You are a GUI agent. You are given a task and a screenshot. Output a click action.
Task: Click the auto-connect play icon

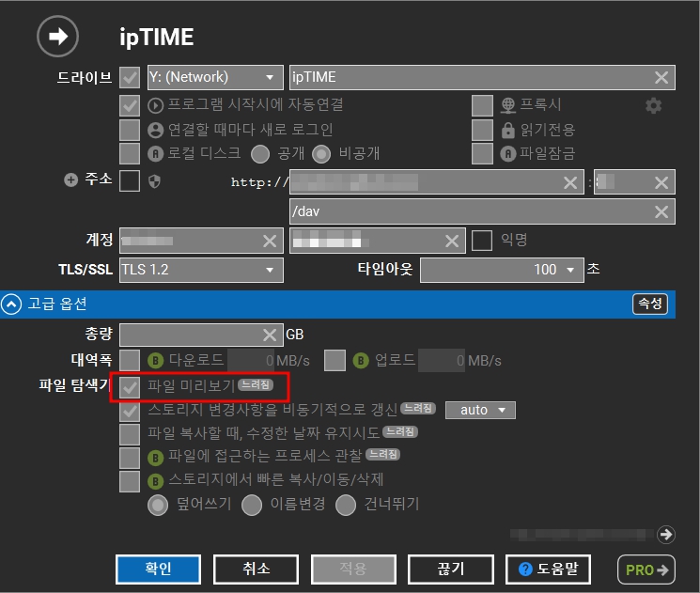[155, 106]
